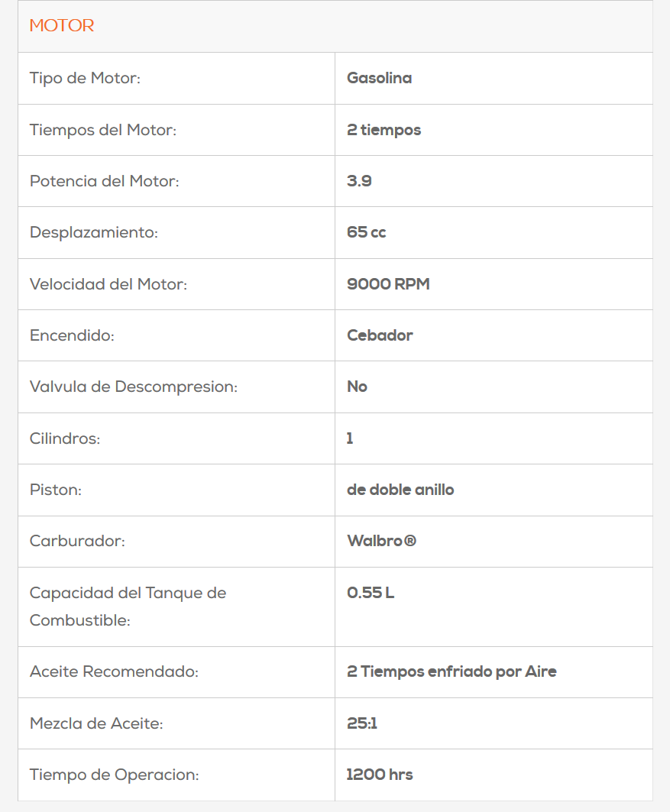The height and width of the screenshot is (812, 670).
Task: Select the "Tipo de Motor:" label
Action: (85, 78)
